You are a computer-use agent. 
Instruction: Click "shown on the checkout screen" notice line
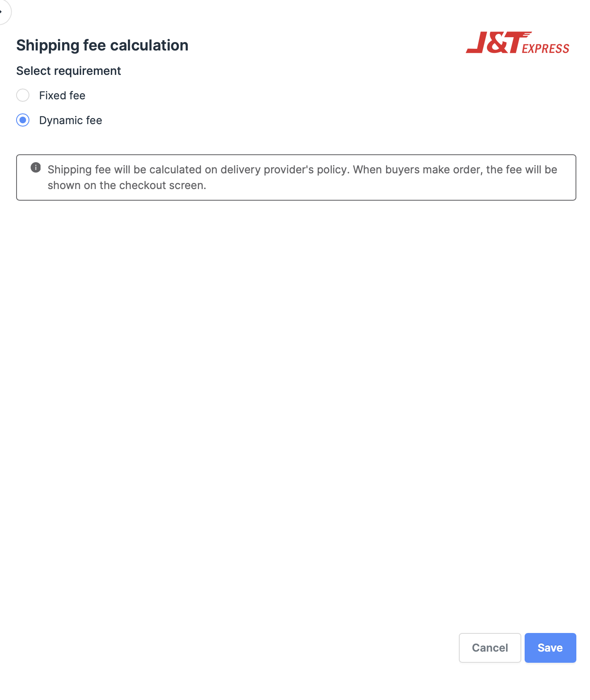pyautogui.click(x=127, y=185)
